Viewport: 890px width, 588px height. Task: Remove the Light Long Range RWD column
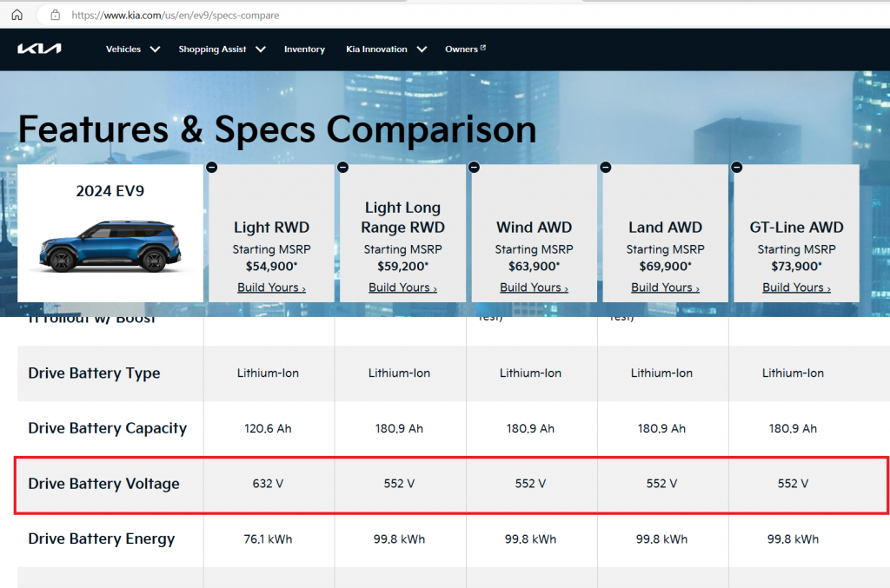pos(342,168)
